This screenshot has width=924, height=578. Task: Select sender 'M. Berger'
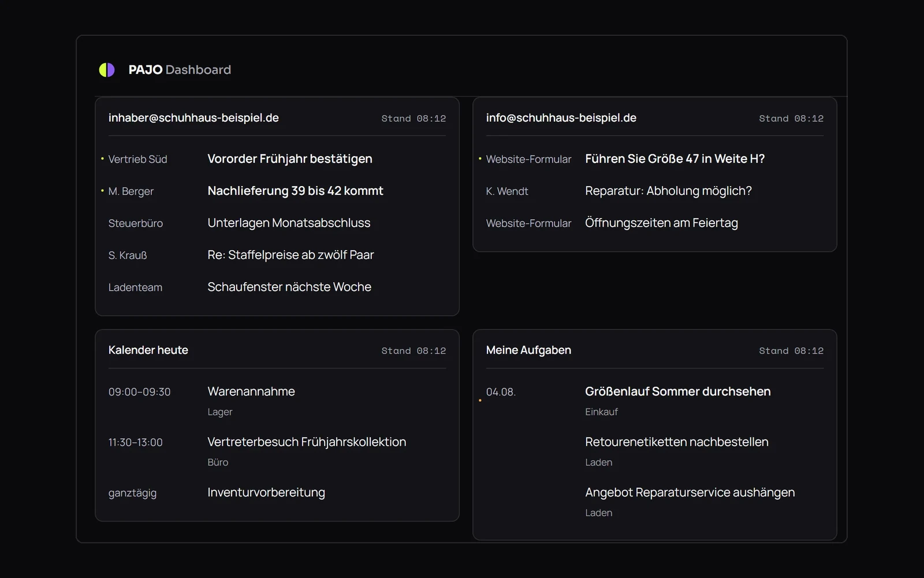pos(131,191)
